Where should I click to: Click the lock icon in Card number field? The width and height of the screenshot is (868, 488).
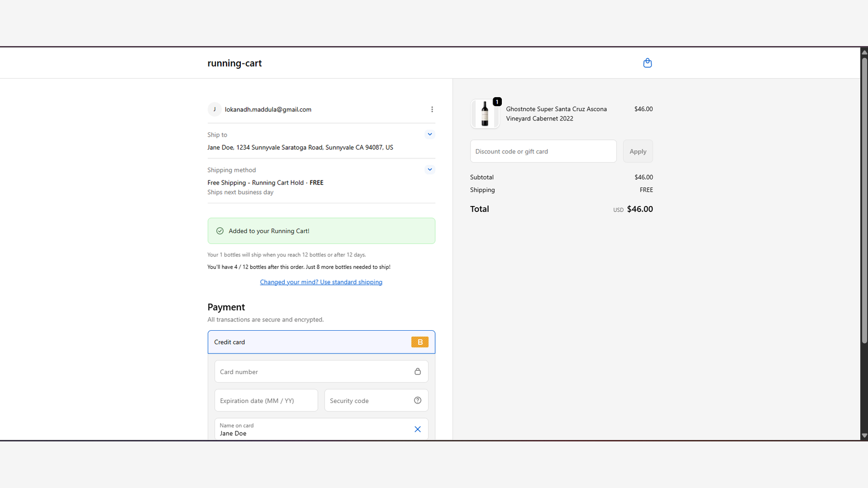point(418,371)
